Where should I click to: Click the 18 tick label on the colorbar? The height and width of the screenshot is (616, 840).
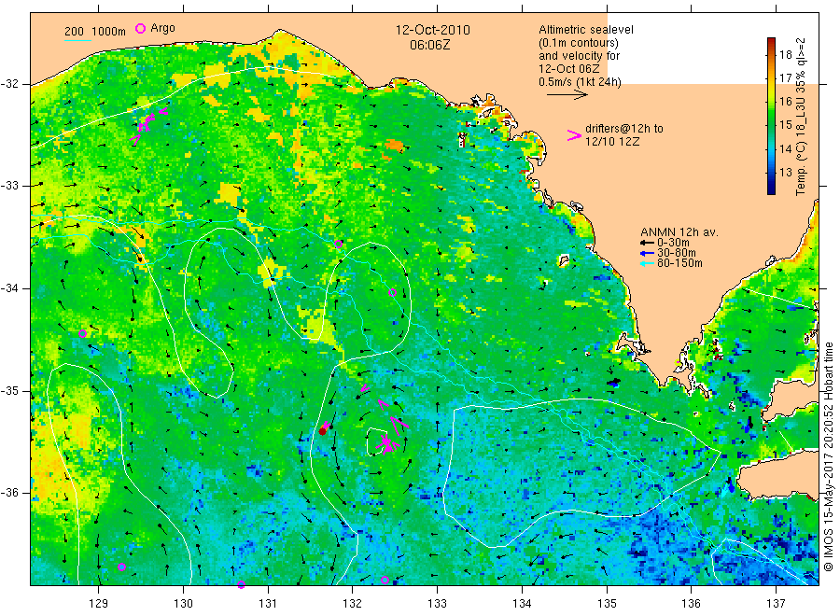tap(785, 55)
